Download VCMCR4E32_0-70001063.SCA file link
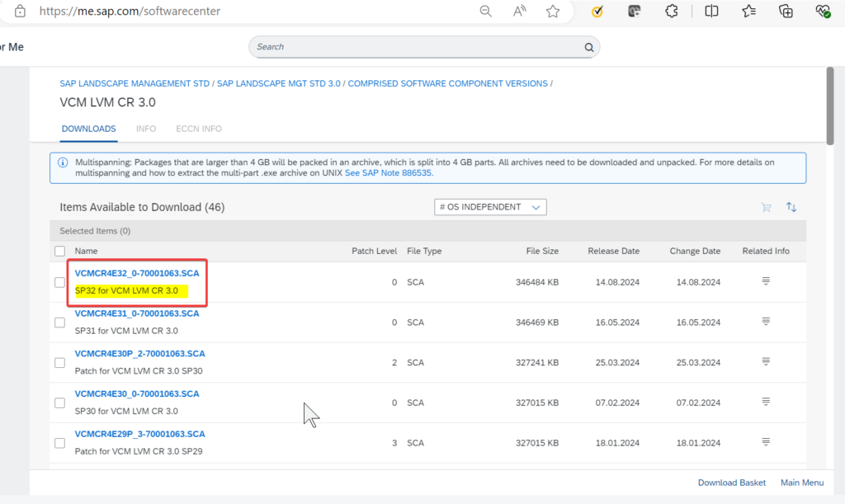845x504 pixels. pos(137,273)
